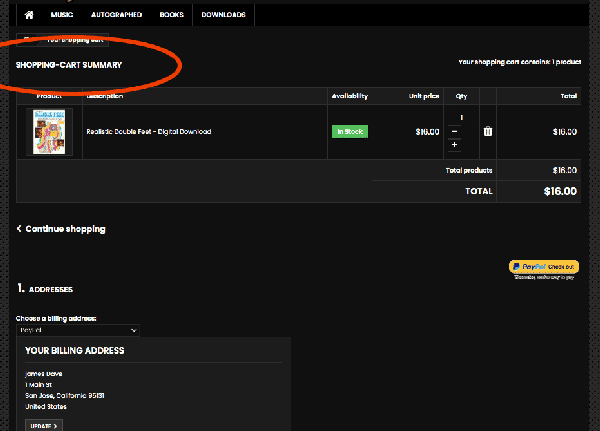Image resolution: width=600 pixels, height=431 pixels.
Task: Open the MUSIC menu
Action: tap(62, 15)
